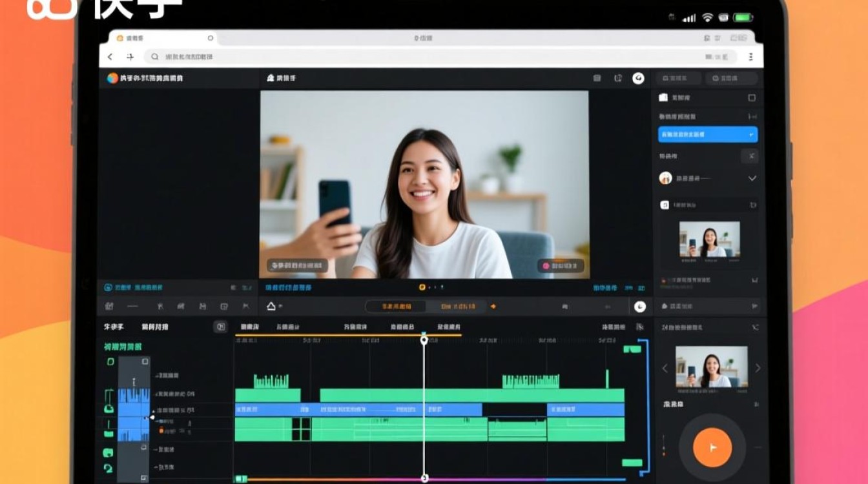Click the icon just left of the white header circle
This screenshot has width=868, height=484.
617,78
